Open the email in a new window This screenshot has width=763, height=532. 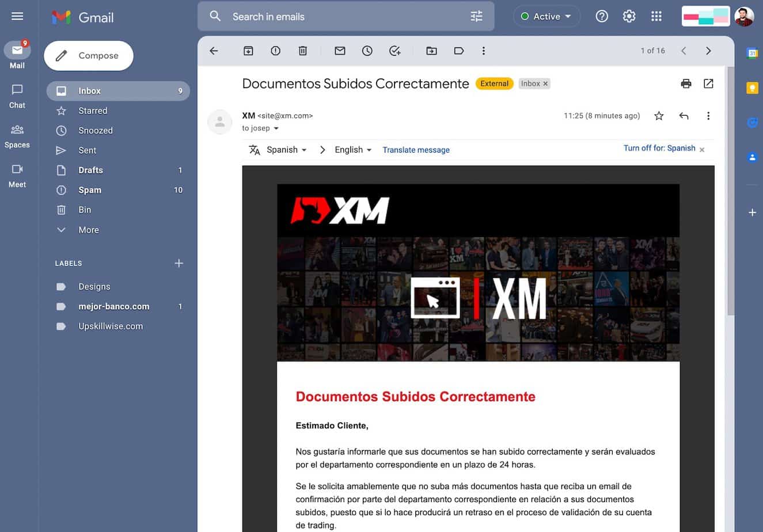tap(708, 83)
